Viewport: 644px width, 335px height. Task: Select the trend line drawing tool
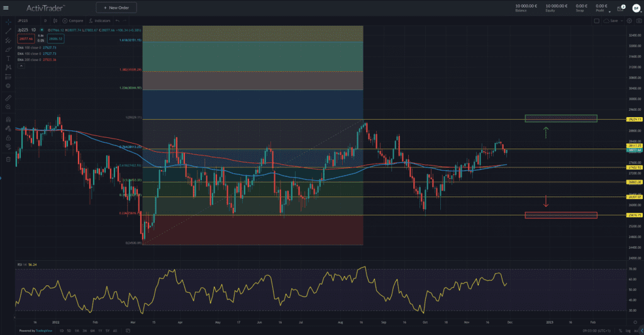(x=8, y=31)
